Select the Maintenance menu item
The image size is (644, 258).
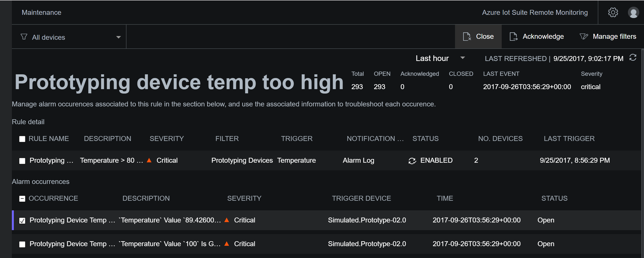pos(42,12)
